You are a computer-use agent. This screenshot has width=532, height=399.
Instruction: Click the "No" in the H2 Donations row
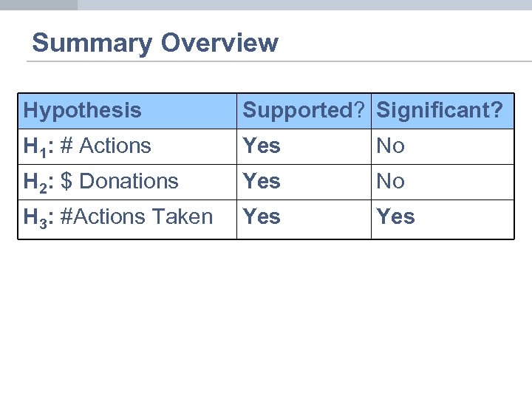pyautogui.click(x=390, y=181)
